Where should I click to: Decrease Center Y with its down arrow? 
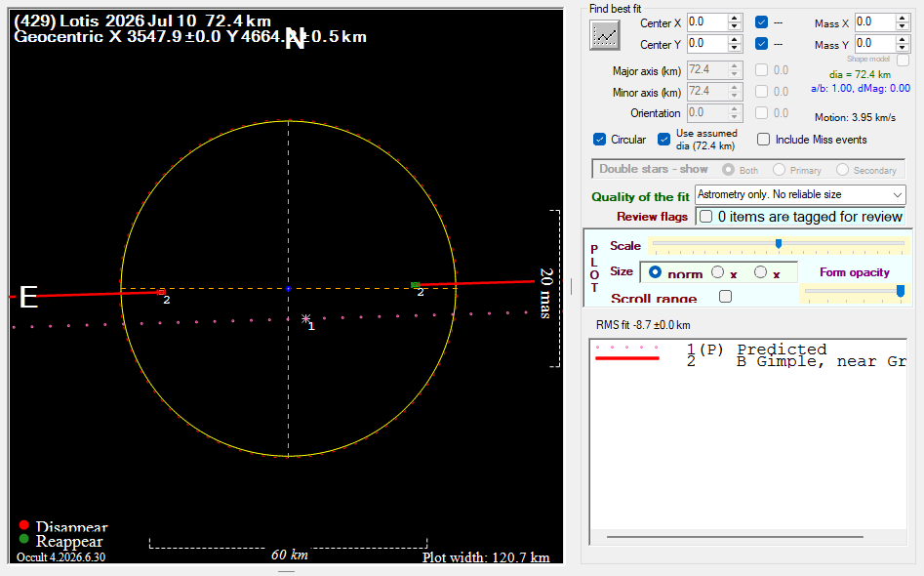click(x=735, y=48)
